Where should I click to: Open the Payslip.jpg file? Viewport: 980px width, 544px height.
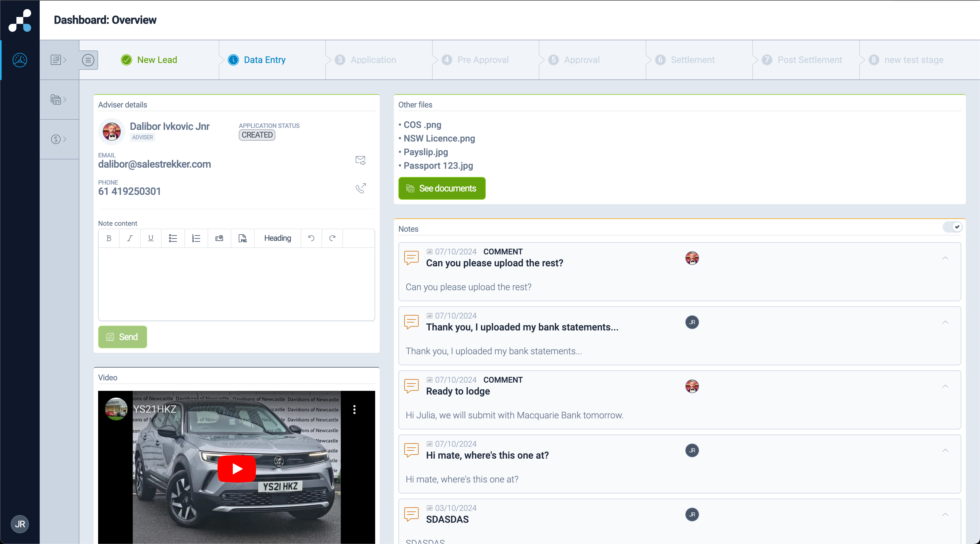tap(426, 152)
